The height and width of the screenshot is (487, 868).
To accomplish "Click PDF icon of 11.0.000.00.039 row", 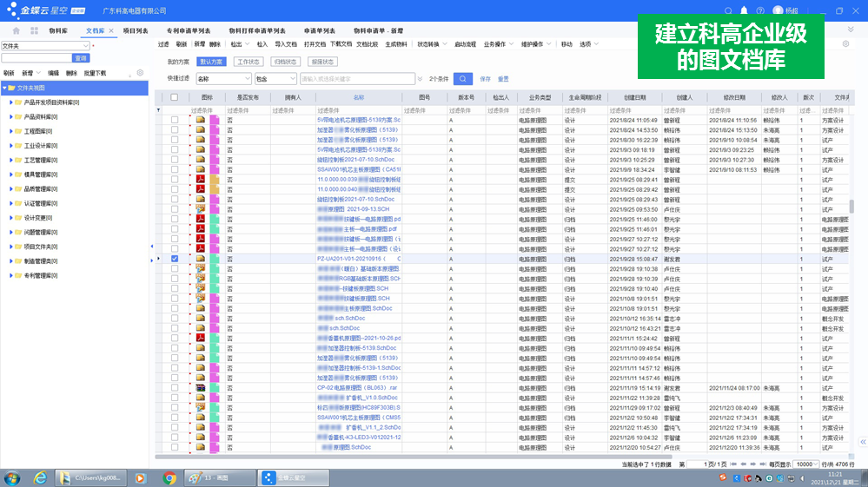I will 201,179.
